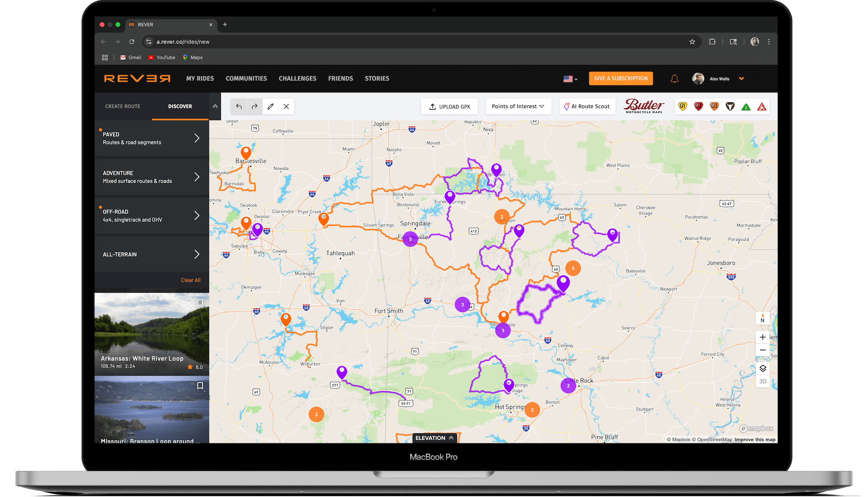The height and width of the screenshot is (497, 868).
Task: Toggle the Butler G1 road rating filter
Action: coord(683,106)
